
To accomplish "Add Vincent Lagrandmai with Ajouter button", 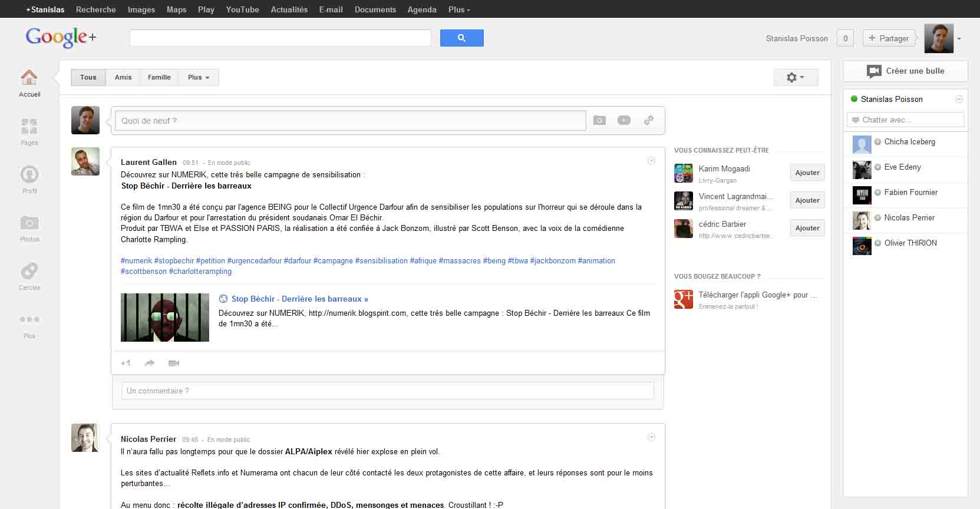I will tap(807, 200).
